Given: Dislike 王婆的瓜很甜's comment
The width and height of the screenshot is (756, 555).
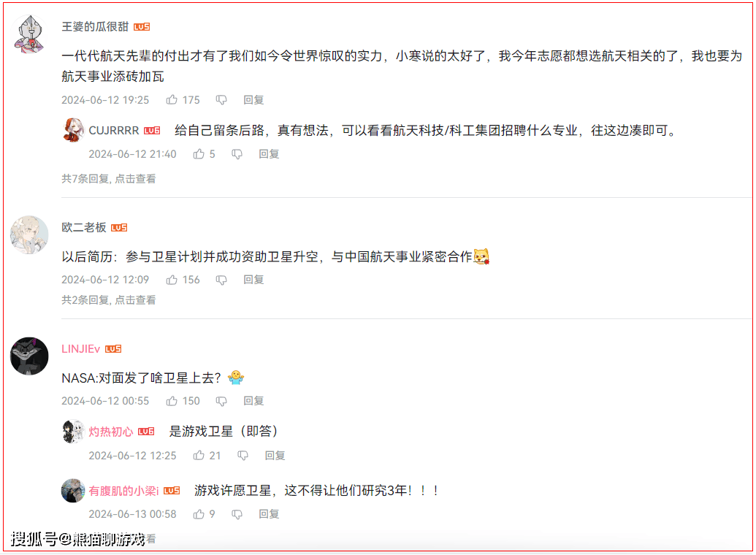Looking at the screenshot, I should pyautogui.click(x=221, y=100).
